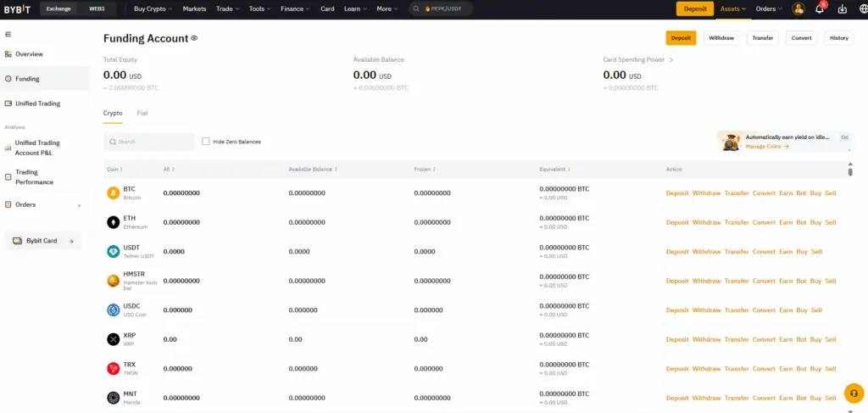Click the Manage Coins link

click(767, 147)
